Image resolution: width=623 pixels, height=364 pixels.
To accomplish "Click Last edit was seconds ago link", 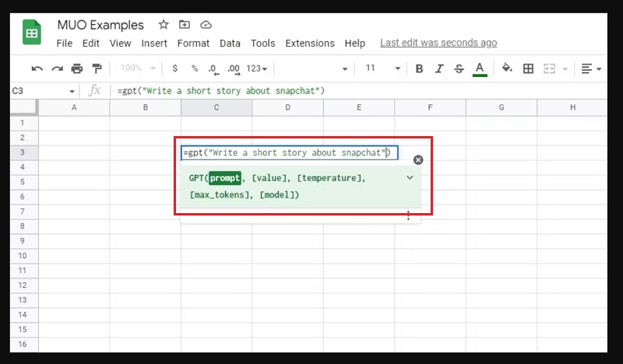I will pyautogui.click(x=438, y=43).
